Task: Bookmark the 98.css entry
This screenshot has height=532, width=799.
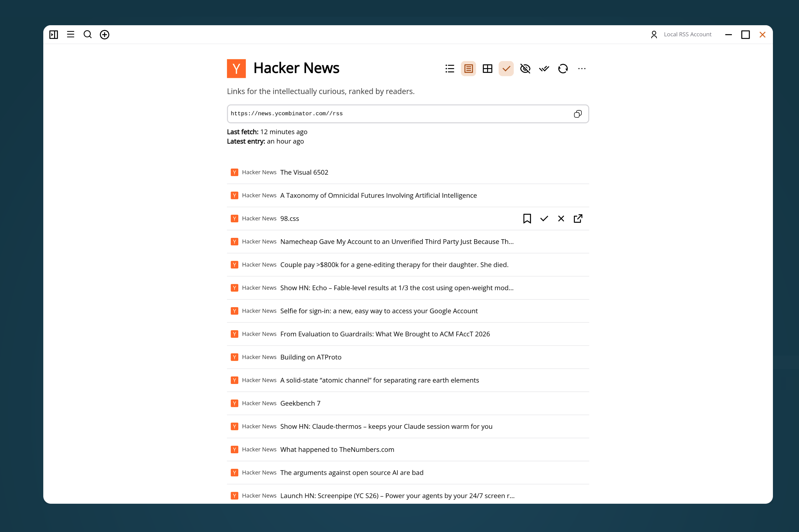Action: coord(527,218)
